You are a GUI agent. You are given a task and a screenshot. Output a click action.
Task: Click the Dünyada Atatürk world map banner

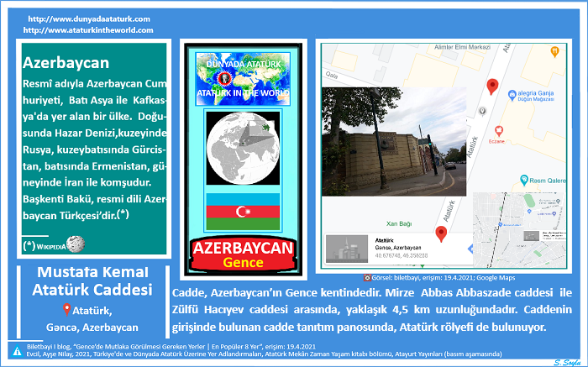click(243, 79)
